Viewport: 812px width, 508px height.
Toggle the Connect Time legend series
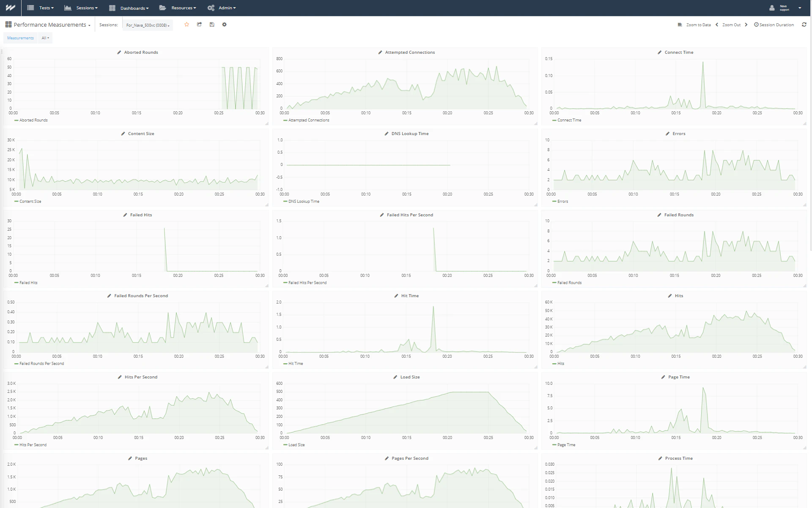pyautogui.click(x=569, y=120)
